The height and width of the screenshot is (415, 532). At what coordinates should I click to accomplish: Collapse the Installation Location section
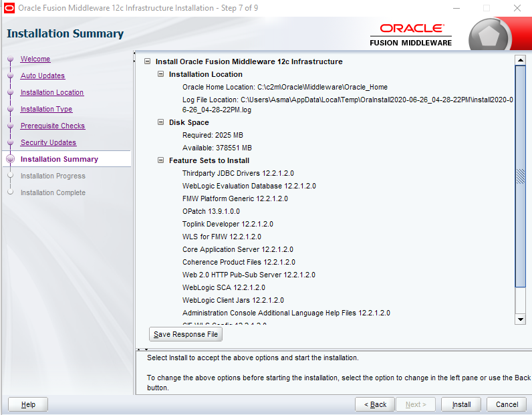pyautogui.click(x=161, y=74)
